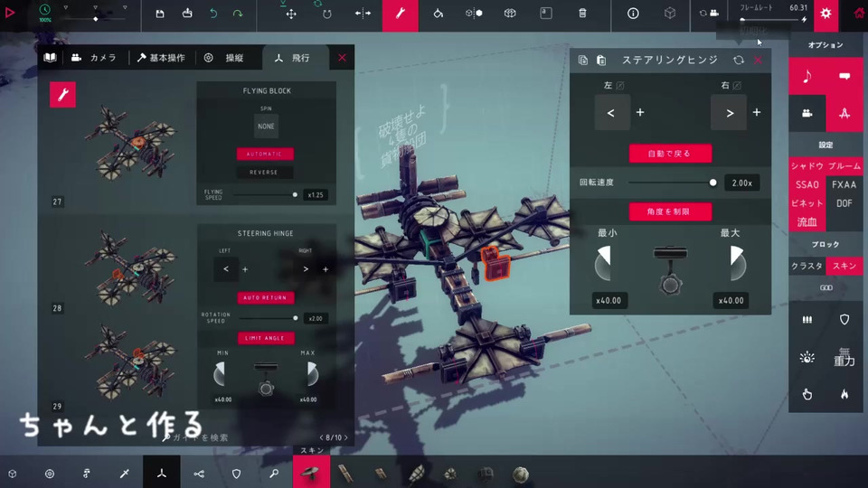Toggle the speech bubble option
Viewport: 868px width, 488px height.
coord(844,76)
